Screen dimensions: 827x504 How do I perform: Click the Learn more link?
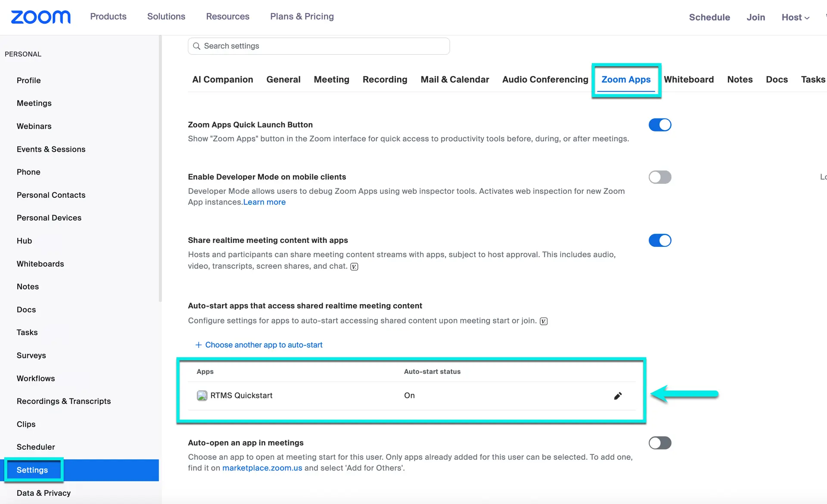264,202
